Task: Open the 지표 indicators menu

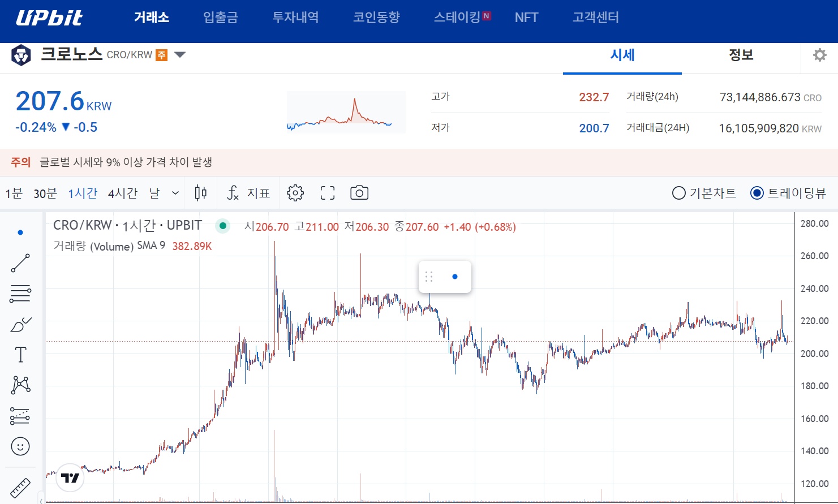Action: 248,193
